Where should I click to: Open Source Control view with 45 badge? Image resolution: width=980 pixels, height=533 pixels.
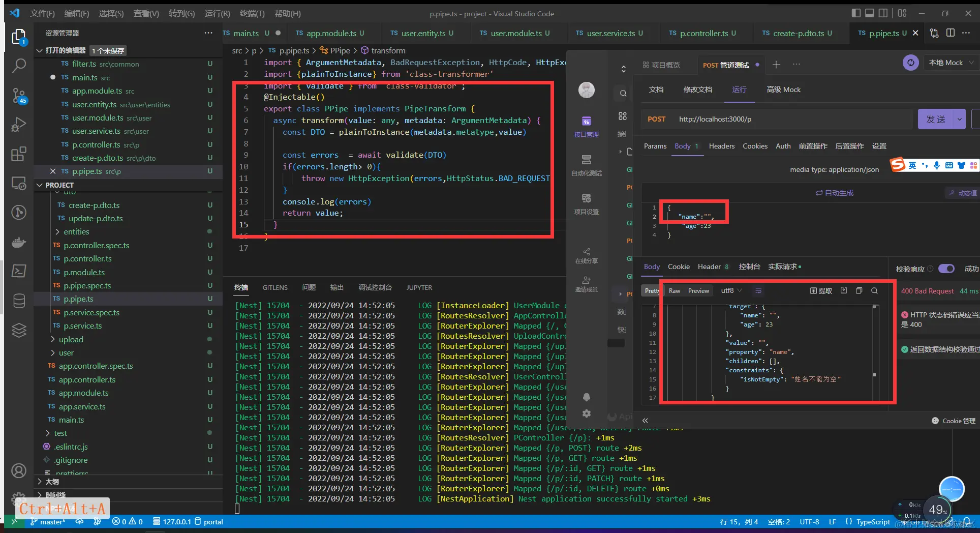19,95
